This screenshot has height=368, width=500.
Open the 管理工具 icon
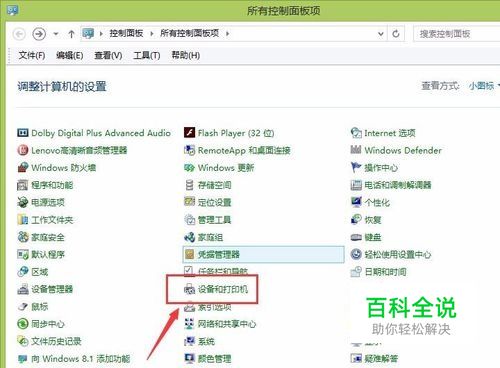[x=189, y=220]
